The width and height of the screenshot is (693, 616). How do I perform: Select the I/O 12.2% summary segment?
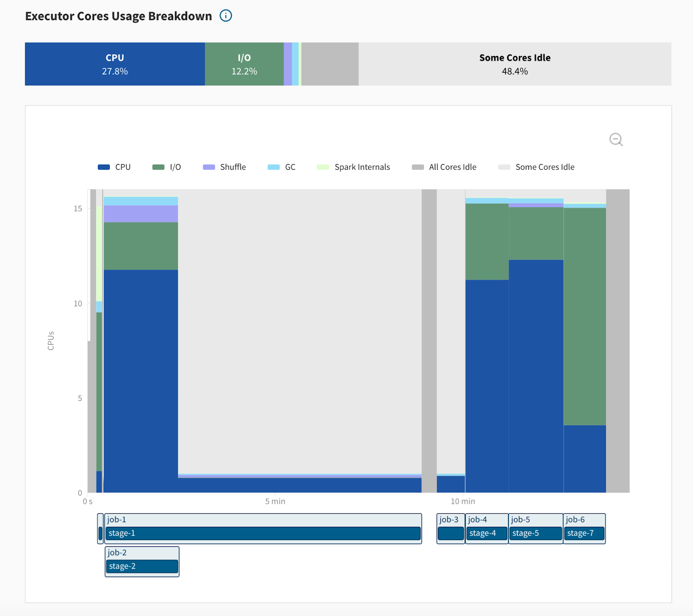[x=244, y=64]
